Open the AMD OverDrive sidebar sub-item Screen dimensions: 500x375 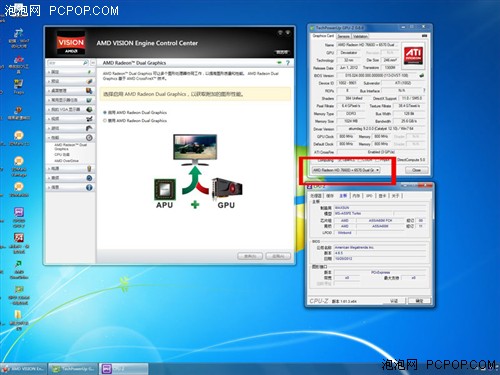coord(66,161)
